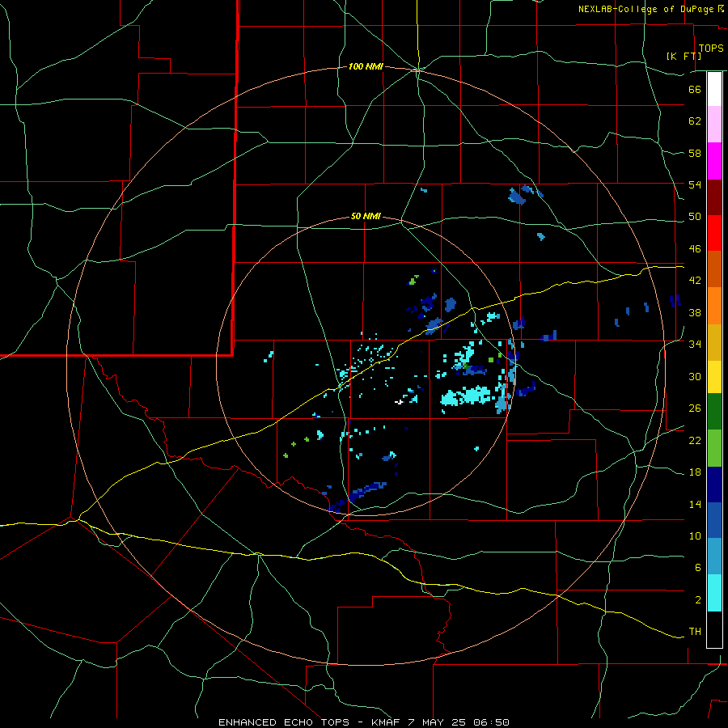Image resolution: width=728 pixels, height=728 pixels.
Task: Click legend value '26'
Action: click(695, 408)
